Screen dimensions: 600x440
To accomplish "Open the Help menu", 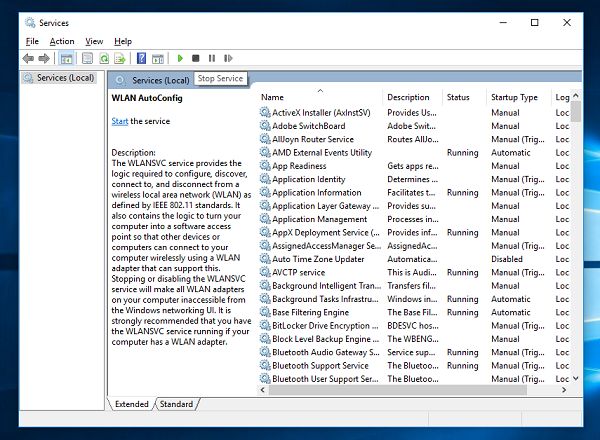I will 123,41.
